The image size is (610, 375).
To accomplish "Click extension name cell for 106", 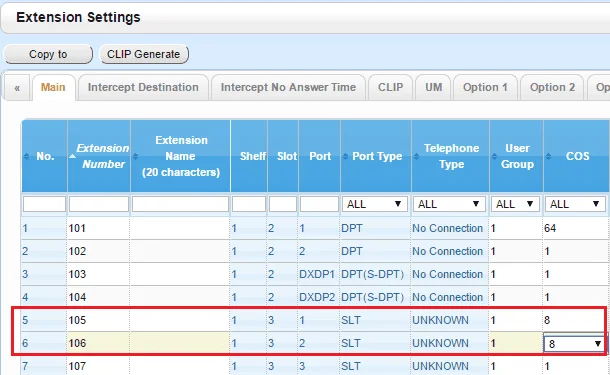I will click(180, 343).
